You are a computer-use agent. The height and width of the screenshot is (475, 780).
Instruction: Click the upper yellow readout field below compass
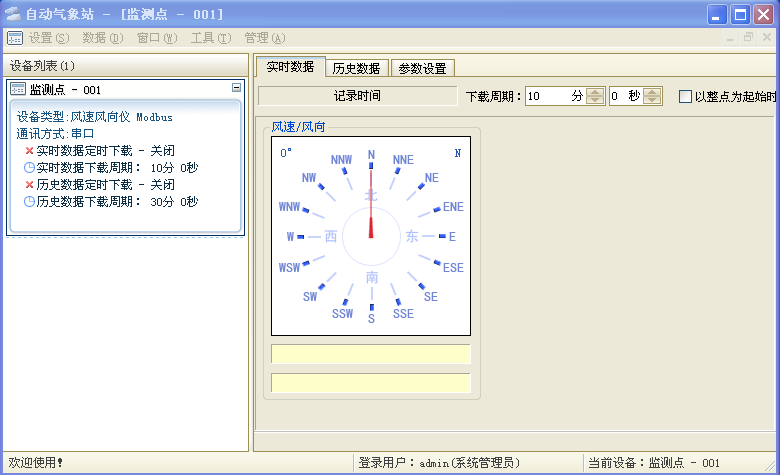(x=371, y=354)
